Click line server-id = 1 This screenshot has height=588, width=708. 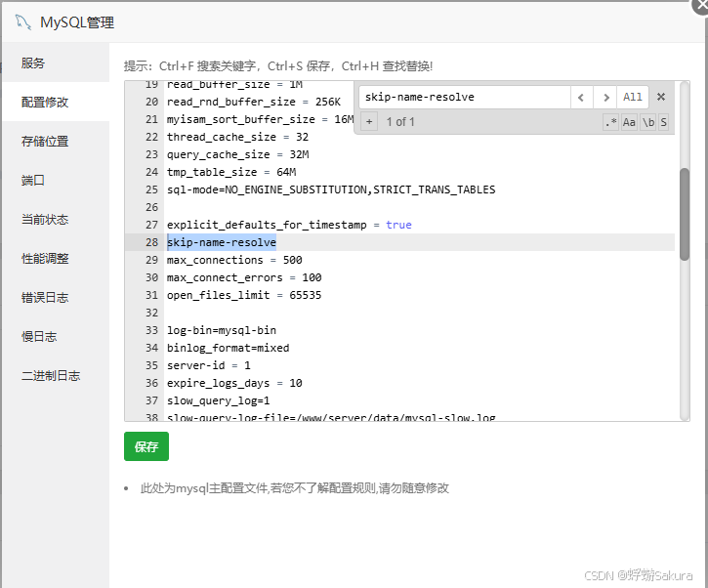209,365
